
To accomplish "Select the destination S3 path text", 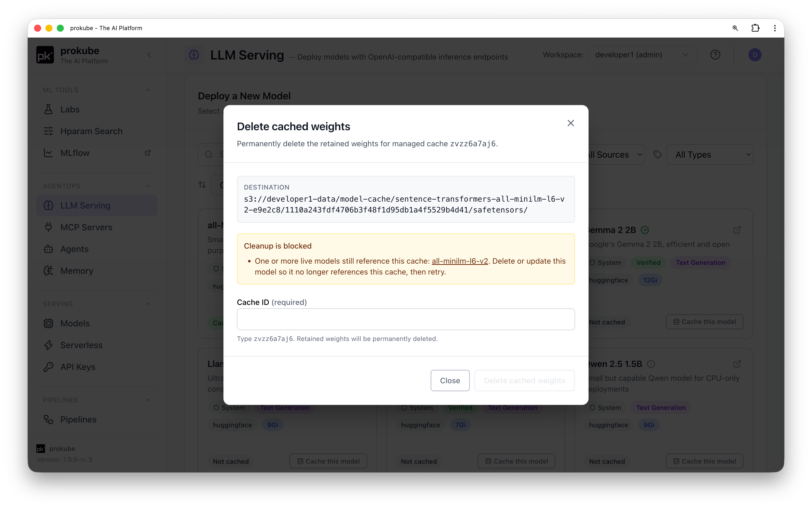I will pyautogui.click(x=404, y=204).
